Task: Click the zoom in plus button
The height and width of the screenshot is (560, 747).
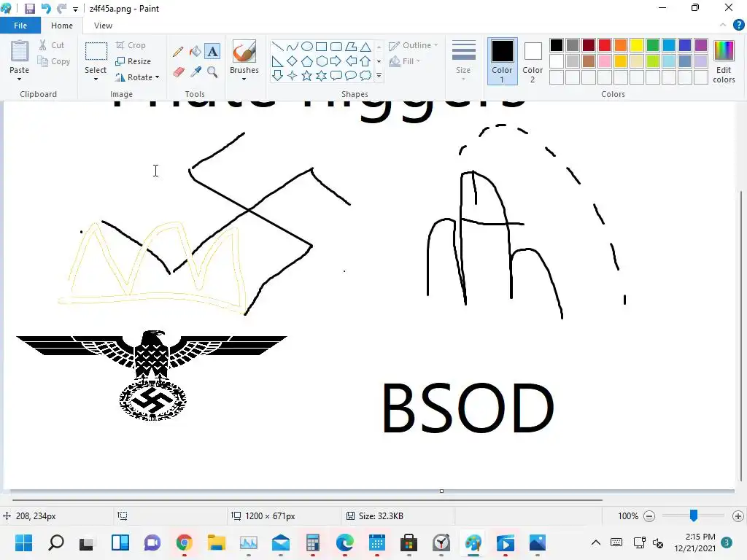Action: pos(738,516)
